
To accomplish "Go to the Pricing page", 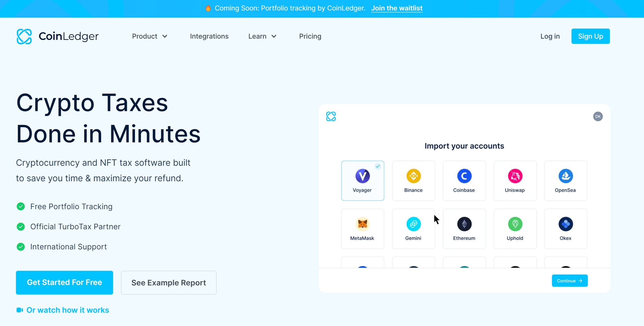I will click(310, 36).
